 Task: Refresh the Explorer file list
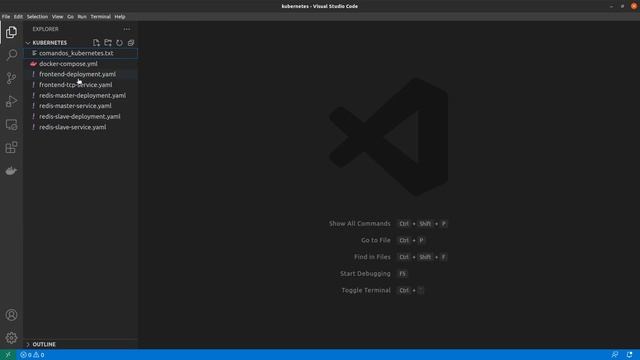pyautogui.click(x=119, y=42)
